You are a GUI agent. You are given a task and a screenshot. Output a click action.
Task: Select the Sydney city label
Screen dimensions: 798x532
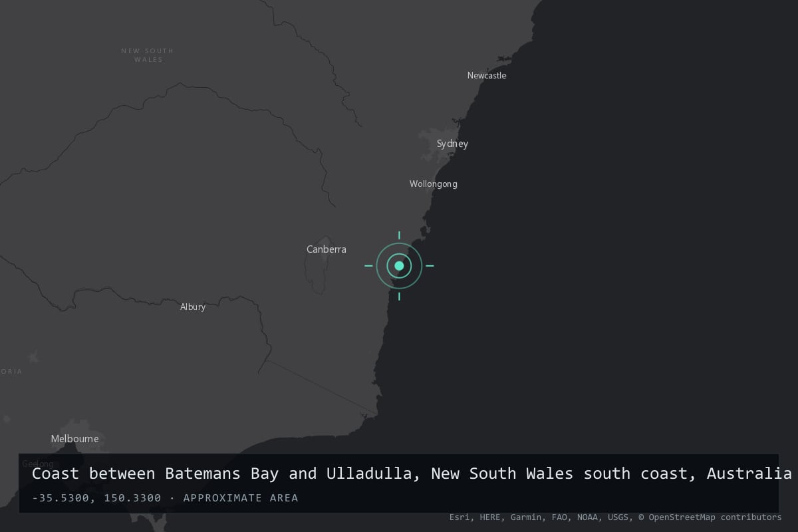[x=452, y=144]
